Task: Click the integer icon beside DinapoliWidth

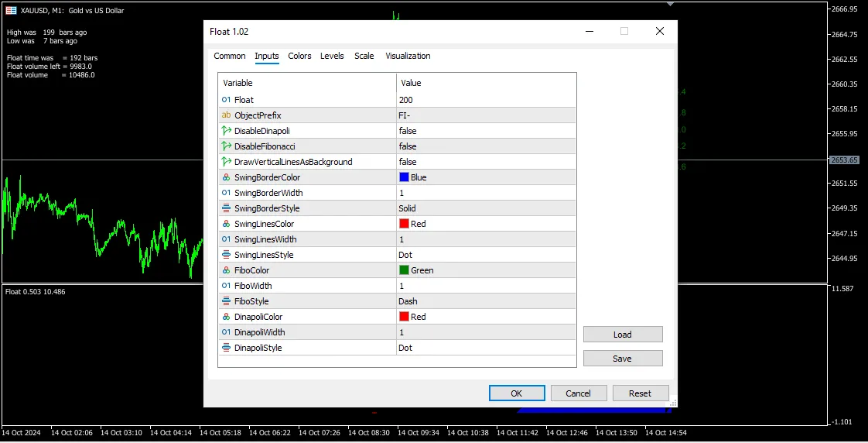Action: [226, 333]
